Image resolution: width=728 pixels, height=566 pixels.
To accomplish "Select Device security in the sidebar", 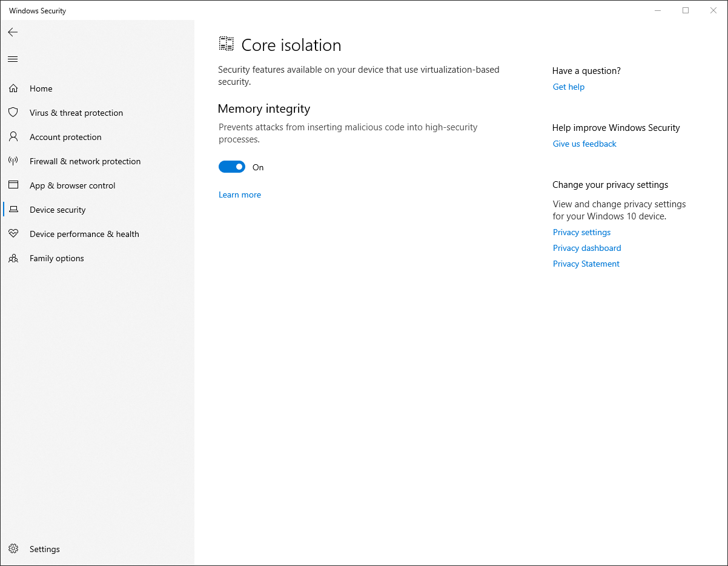I will 58,210.
